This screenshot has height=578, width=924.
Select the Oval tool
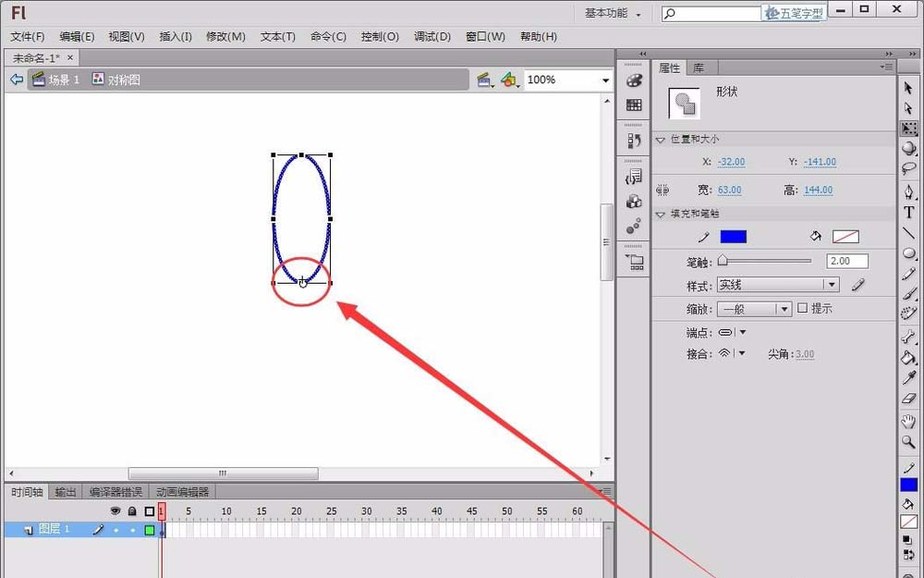coord(908,253)
